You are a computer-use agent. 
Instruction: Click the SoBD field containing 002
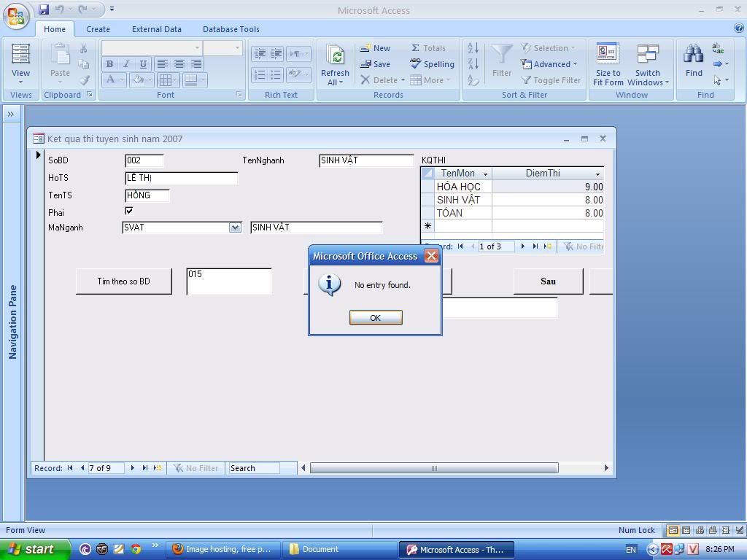coord(144,160)
